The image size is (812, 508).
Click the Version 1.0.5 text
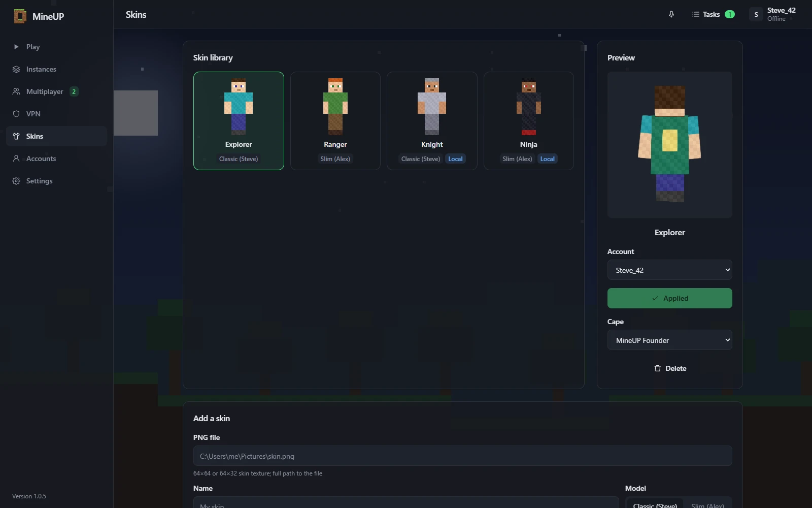[29, 496]
